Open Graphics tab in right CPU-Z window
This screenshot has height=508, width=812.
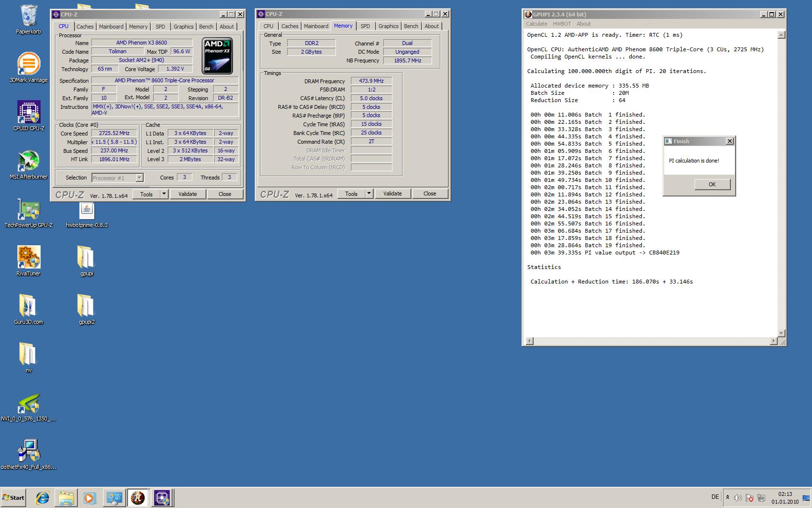pos(389,26)
